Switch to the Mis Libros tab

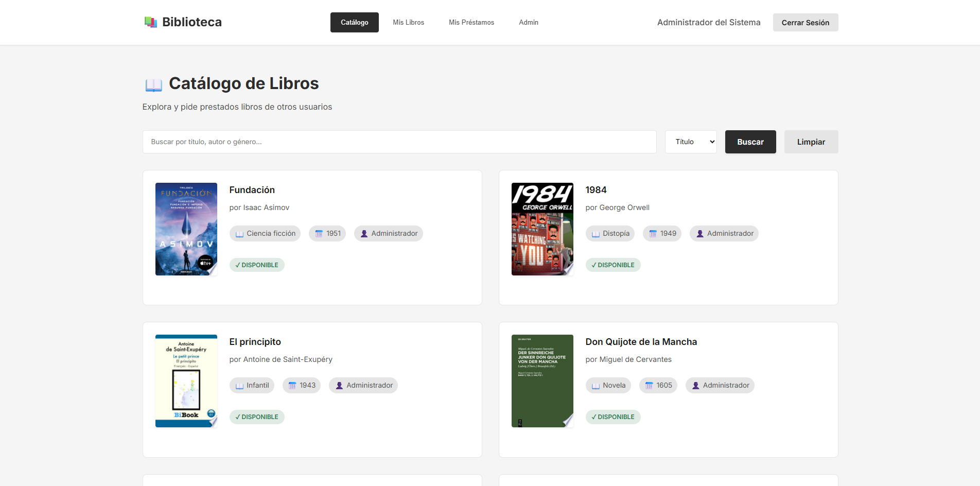408,22
